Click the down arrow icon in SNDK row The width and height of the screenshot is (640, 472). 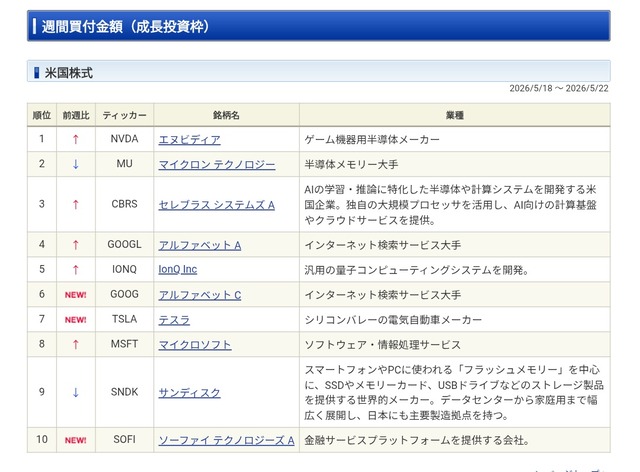pyautogui.click(x=76, y=392)
